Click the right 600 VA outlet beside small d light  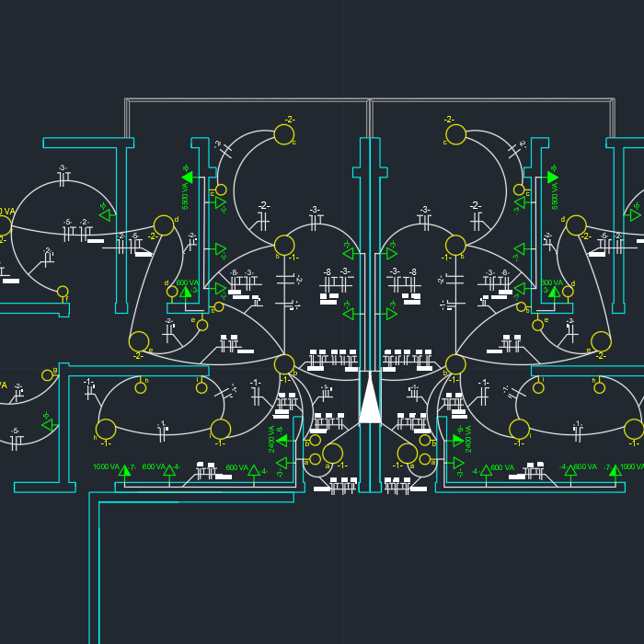[x=554, y=292]
